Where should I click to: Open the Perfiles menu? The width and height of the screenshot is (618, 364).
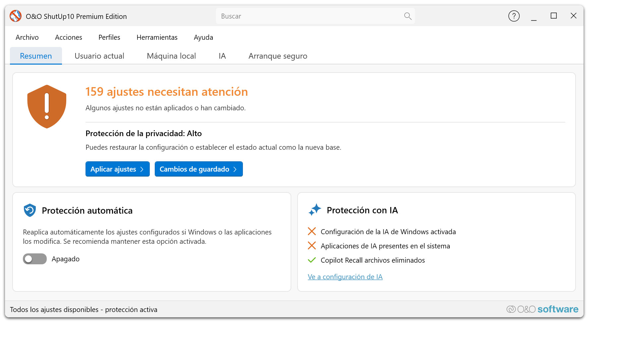(109, 37)
